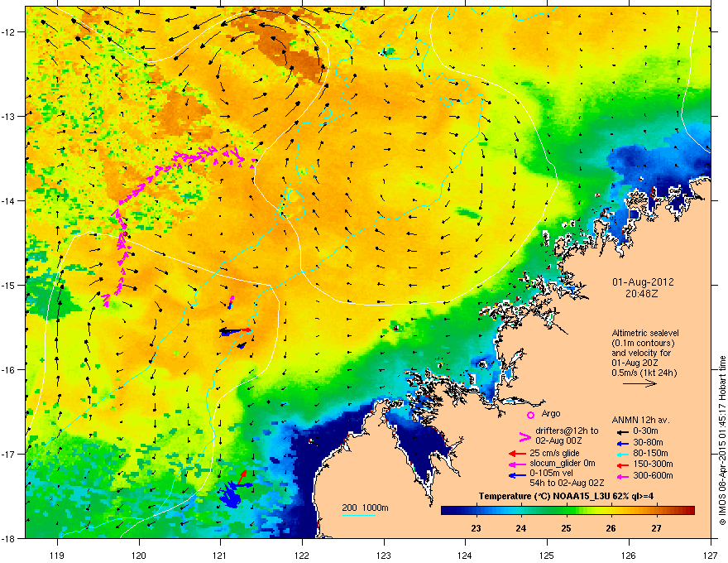Viewport: 728px width, 563px height.
Task: Click the cyan 200 1000m isobath legend line
Action: click(x=359, y=515)
